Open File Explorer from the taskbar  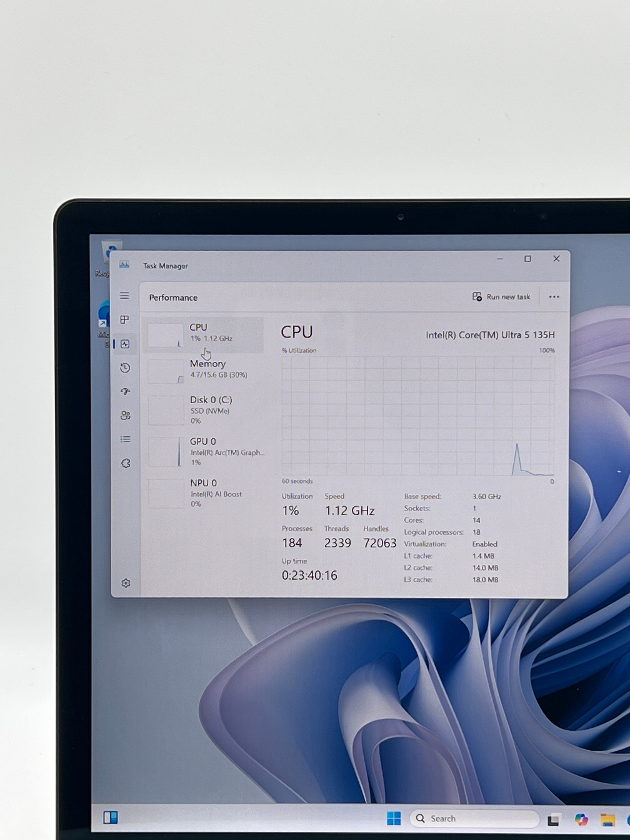pyautogui.click(x=607, y=820)
